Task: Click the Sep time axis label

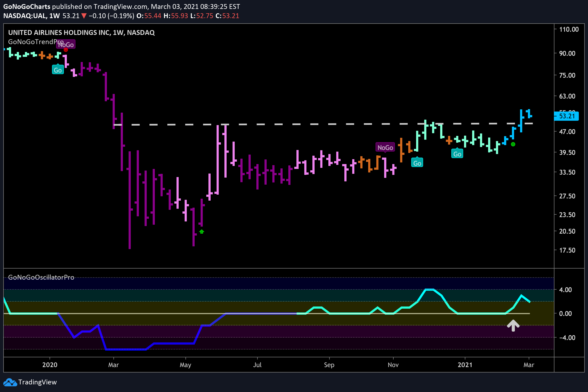Action: [329, 365]
